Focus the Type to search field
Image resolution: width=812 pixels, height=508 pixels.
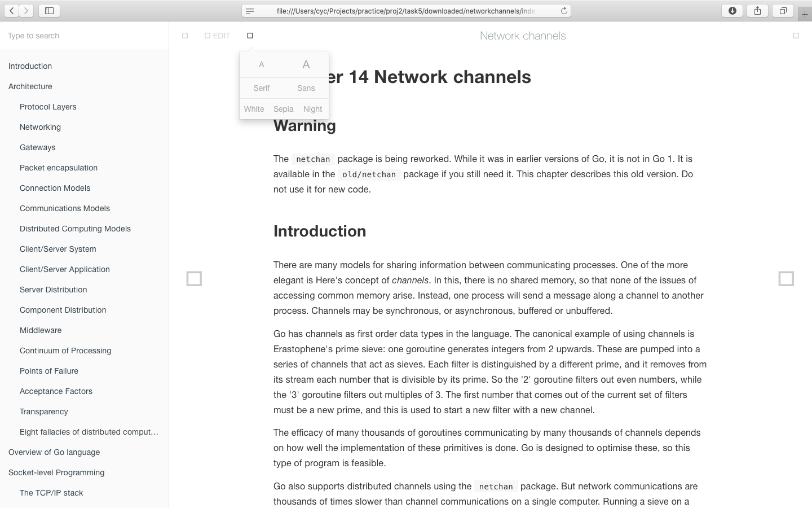85,36
